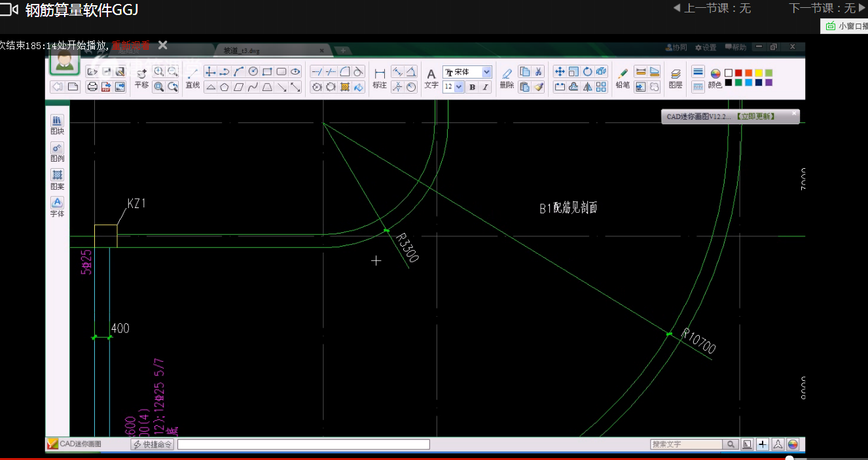This screenshot has height=460, width=868.
Task: Select the 平移 pan tool
Action: pyautogui.click(x=141, y=77)
